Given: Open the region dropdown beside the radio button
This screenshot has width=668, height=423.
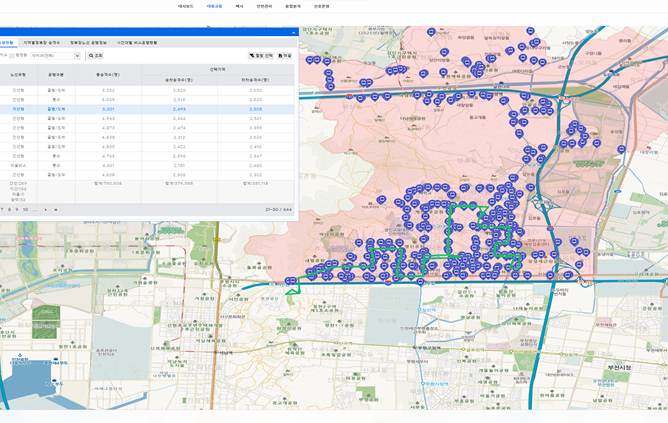Looking at the screenshot, I should point(55,56).
